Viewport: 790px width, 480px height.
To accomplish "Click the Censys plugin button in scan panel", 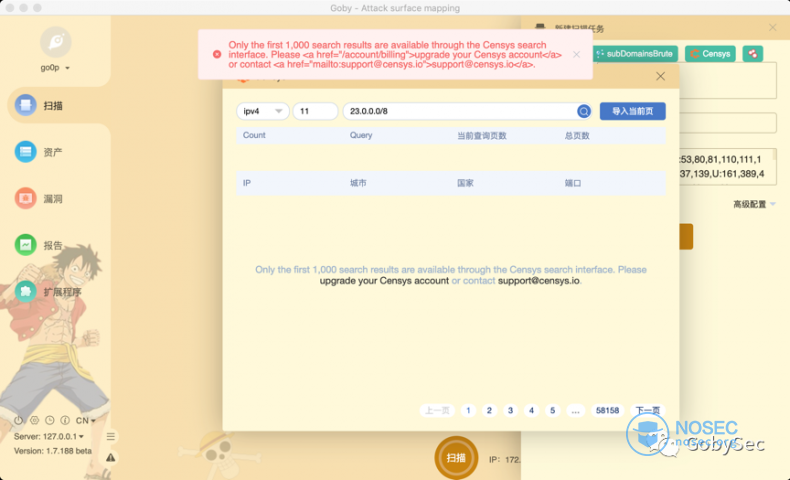I will point(710,53).
